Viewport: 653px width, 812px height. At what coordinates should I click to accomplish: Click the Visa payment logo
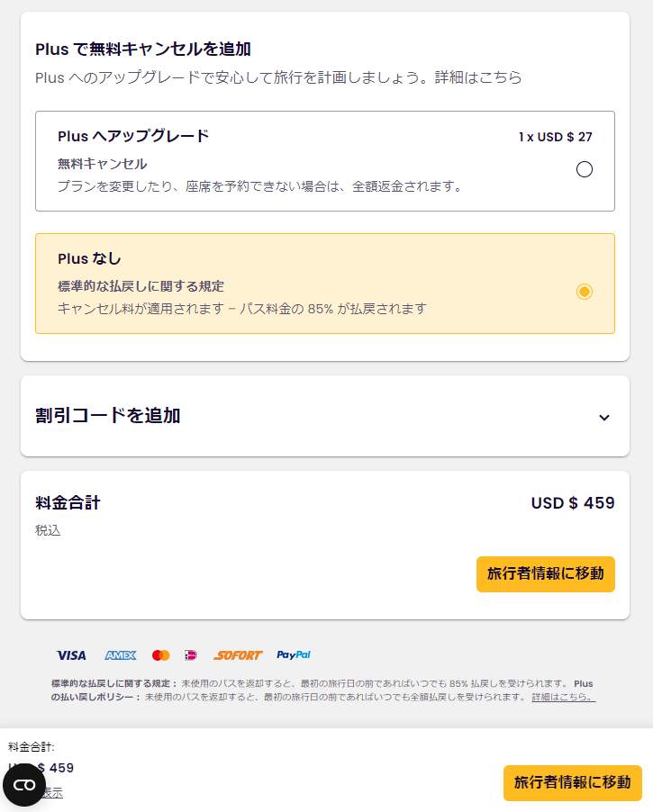tap(71, 655)
